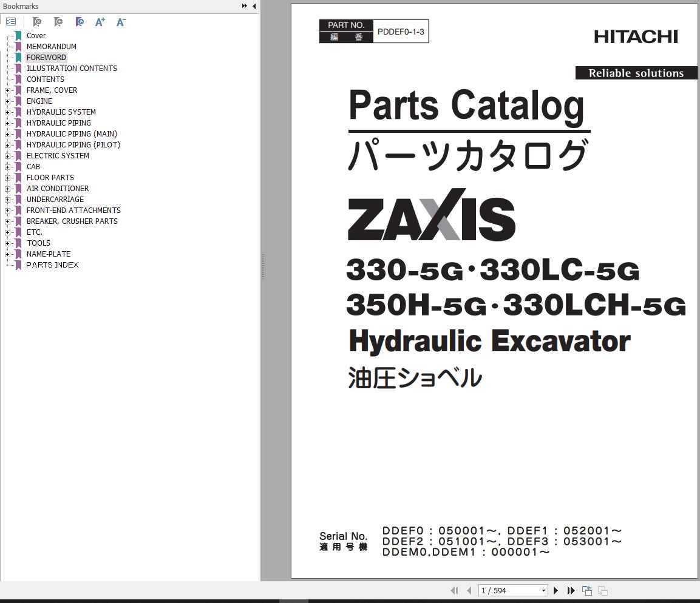Select the FRONT-END ATTACHMENTS label
This screenshot has height=603, width=700.
(73, 211)
